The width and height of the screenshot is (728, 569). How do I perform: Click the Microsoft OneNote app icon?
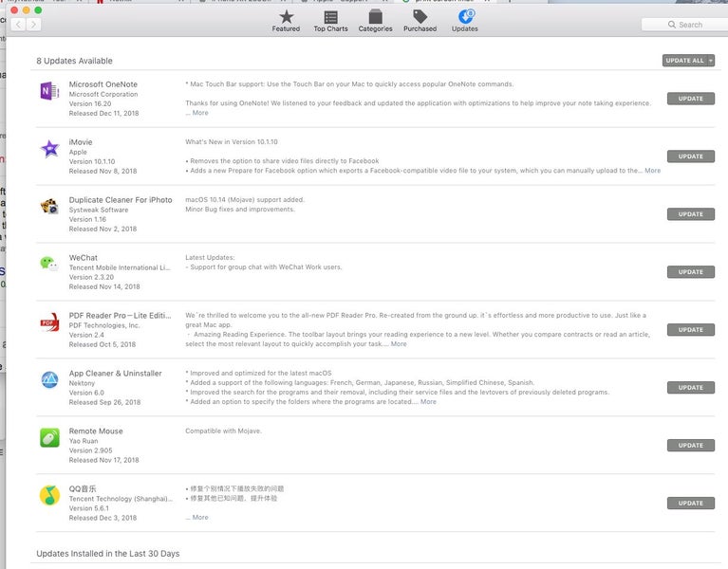[x=49, y=91]
